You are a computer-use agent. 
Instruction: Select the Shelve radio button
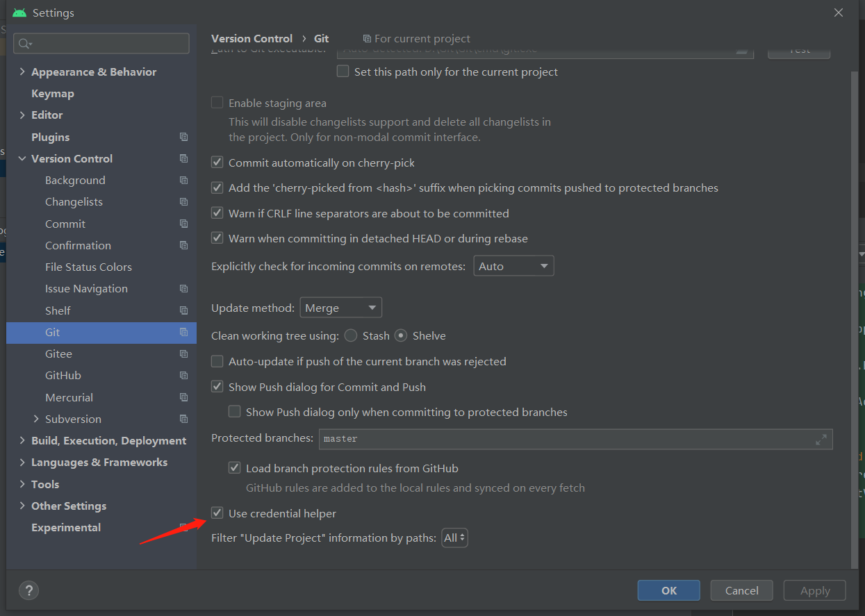coord(401,335)
